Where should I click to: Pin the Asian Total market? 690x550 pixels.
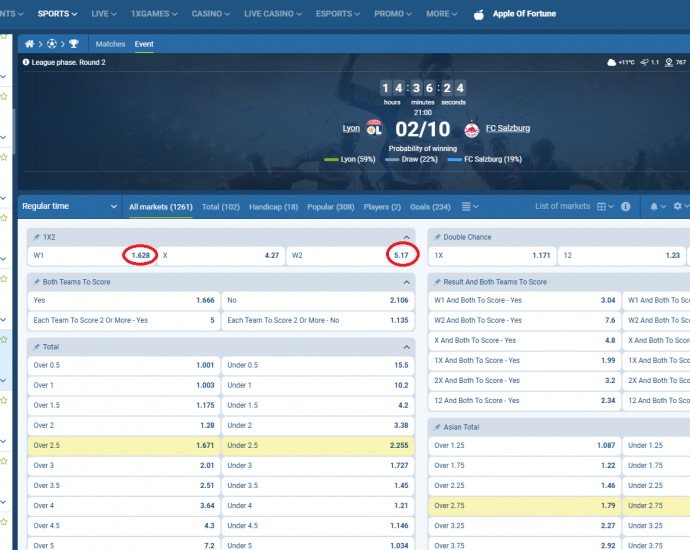pyautogui.click(x=437, y=427)
